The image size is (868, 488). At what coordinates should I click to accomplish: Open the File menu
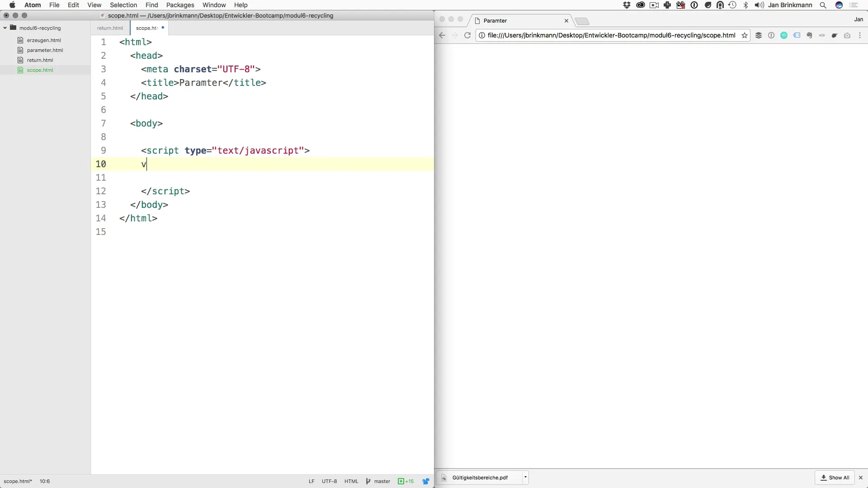(54, 5)
